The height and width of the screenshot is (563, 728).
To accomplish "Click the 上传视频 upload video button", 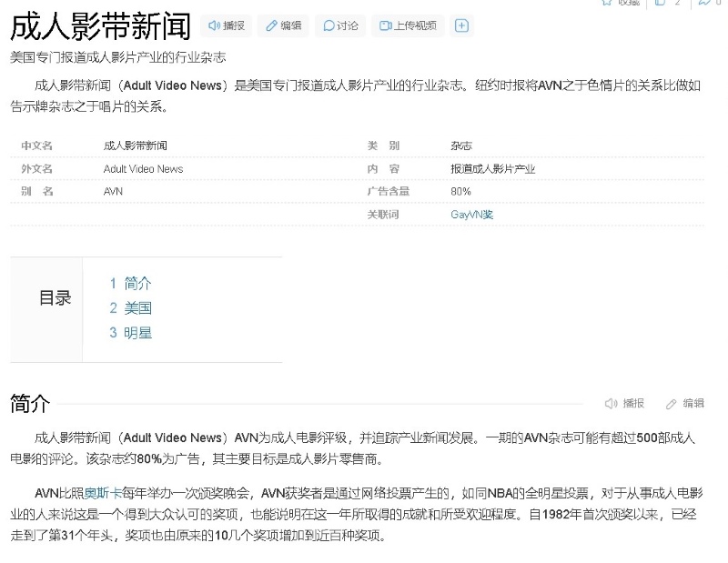I will coord(407,25).
